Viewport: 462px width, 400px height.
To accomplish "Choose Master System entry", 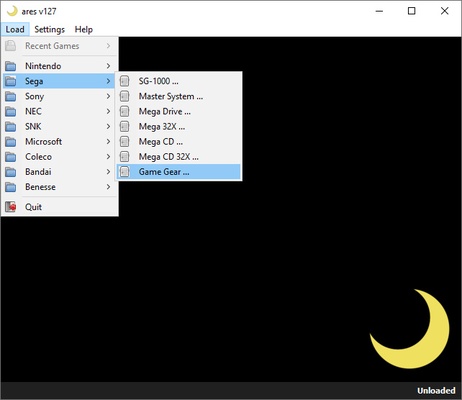I will coord(178,96).
